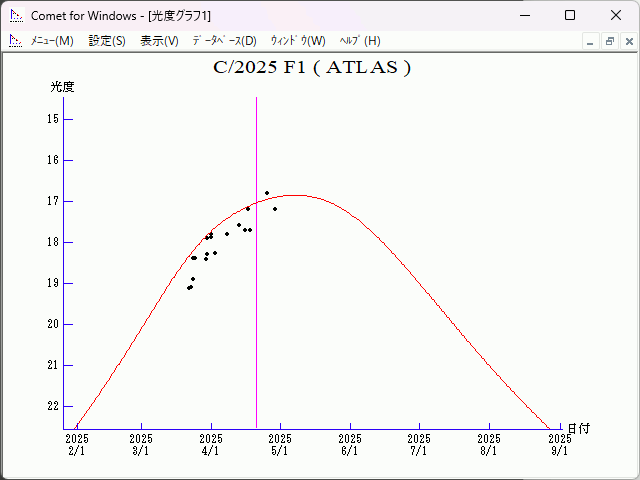Image resolution: width=640 pixels, height=480 pixels.
Task: Click the C/2025 F1 (ATLAS) graph title
Action: coord(312,68)
